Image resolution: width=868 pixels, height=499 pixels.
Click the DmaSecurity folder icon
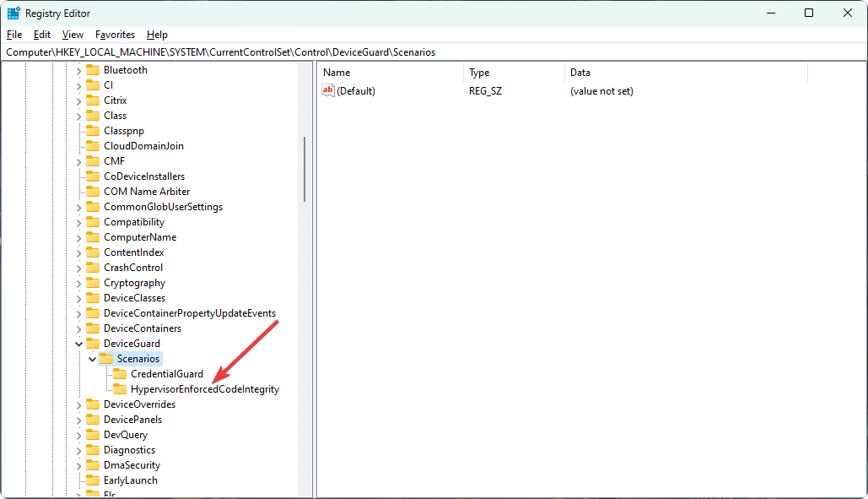[93, 465]
